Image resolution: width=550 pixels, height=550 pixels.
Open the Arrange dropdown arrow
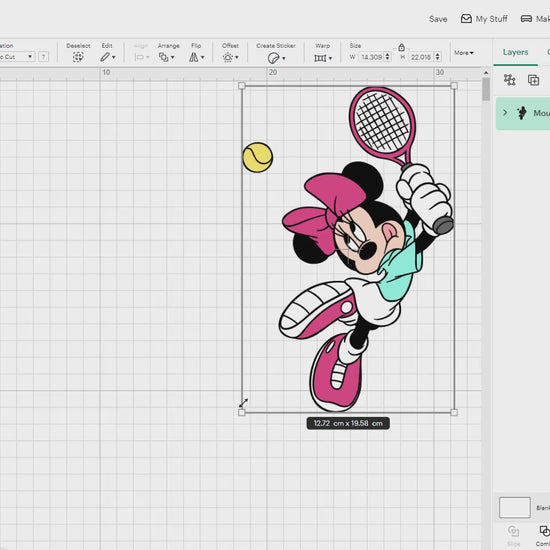173,57
